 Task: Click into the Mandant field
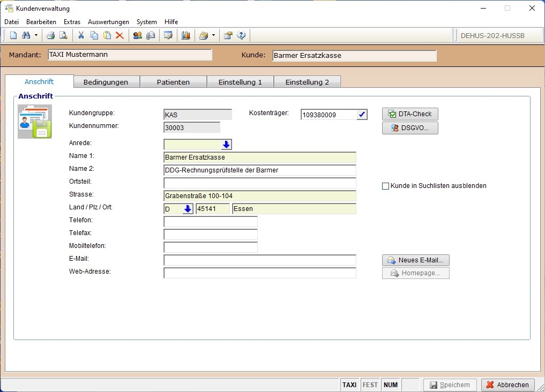coord(130,55)
